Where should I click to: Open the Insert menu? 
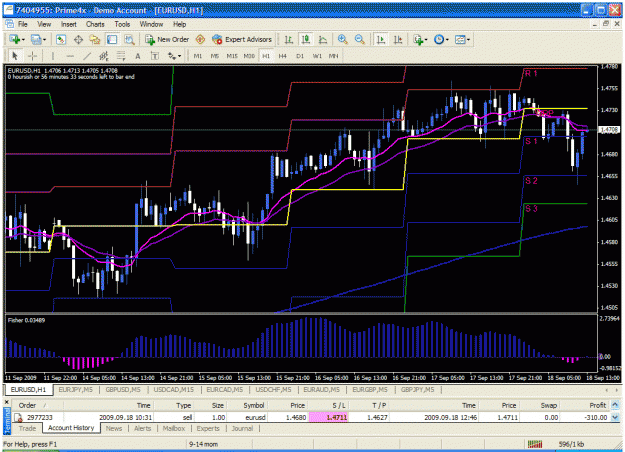pos(69,24)
